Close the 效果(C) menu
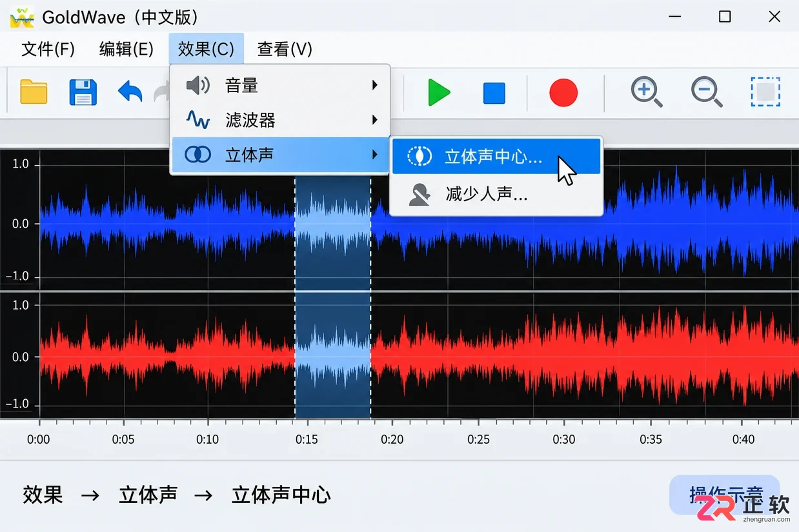This screenshot has width=799, height=532. [x=207, y=49]
